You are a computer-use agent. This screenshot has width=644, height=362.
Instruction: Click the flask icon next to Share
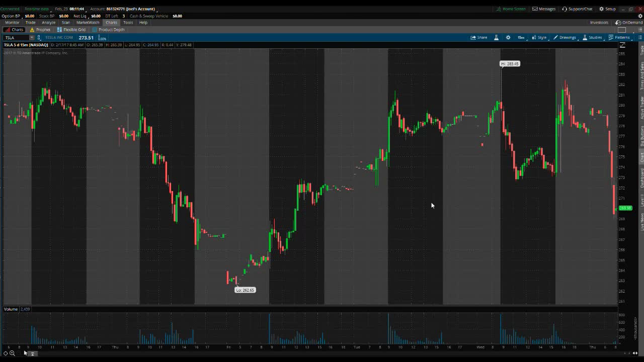tap(496, 37)
